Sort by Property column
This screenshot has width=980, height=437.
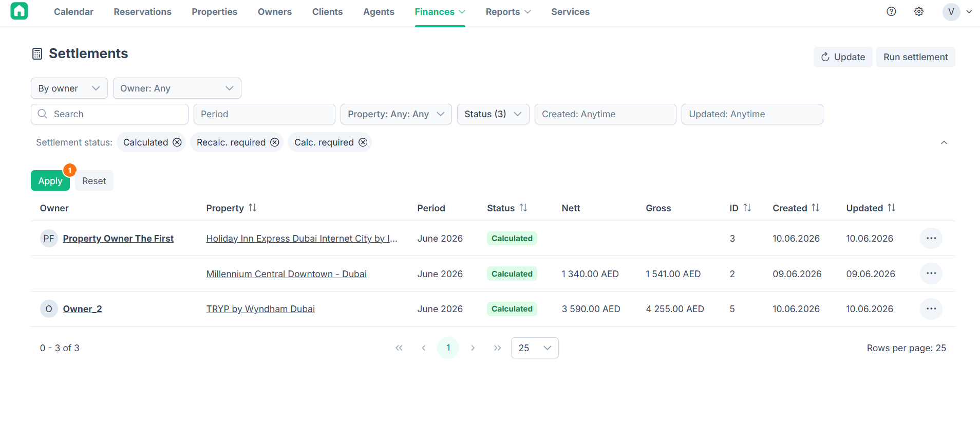tap(252, 208)
